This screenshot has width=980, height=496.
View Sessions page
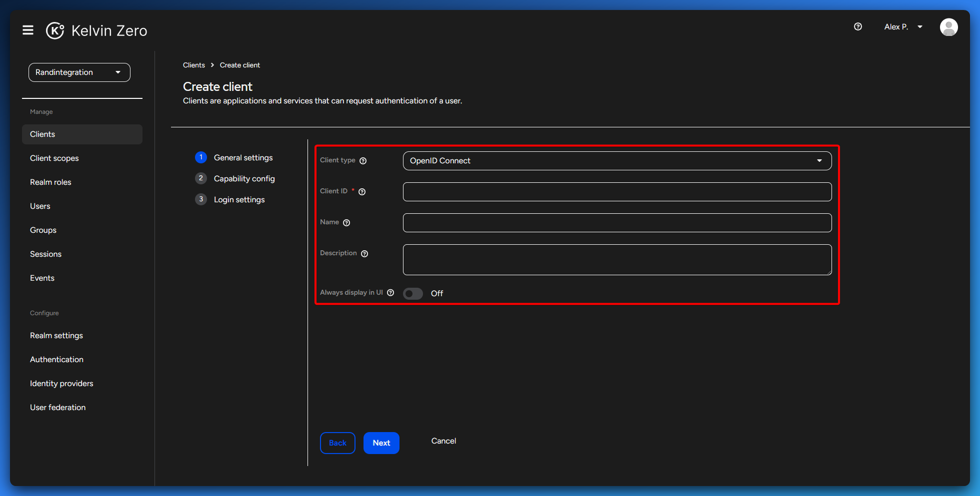(x=82, y=254)
